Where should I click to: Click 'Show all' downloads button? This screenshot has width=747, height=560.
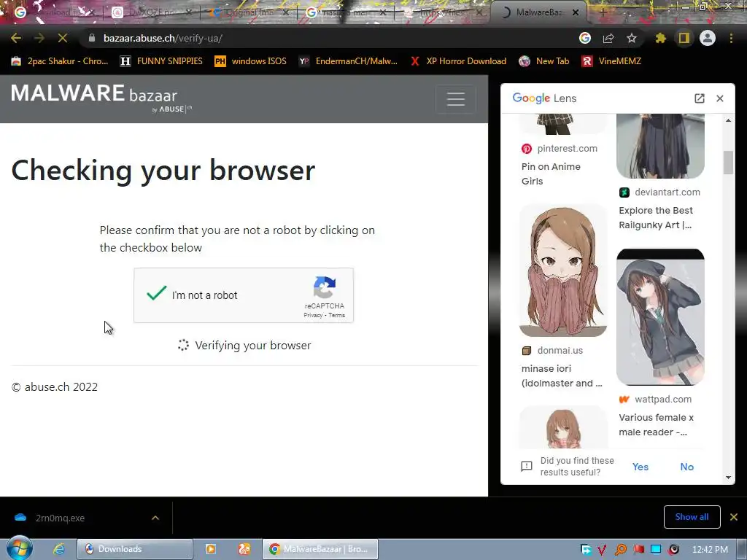pyautogui.click(x=692, y=517)
